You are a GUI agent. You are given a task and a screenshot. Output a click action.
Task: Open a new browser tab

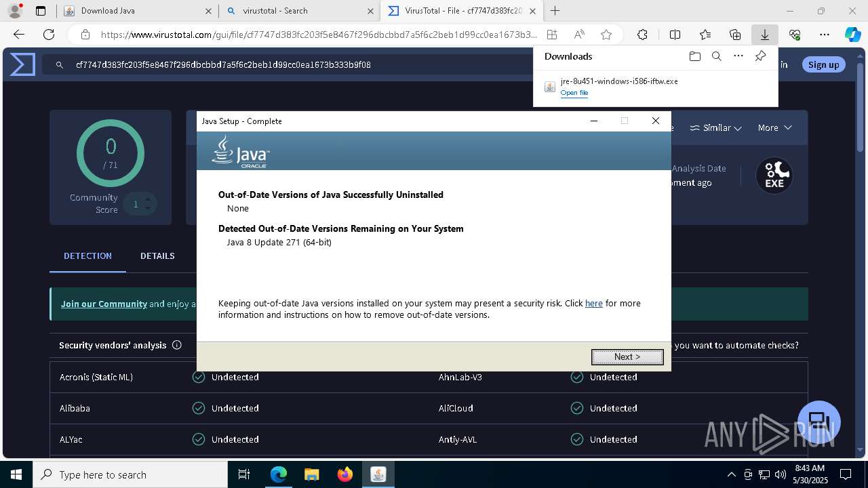[555, 11]
